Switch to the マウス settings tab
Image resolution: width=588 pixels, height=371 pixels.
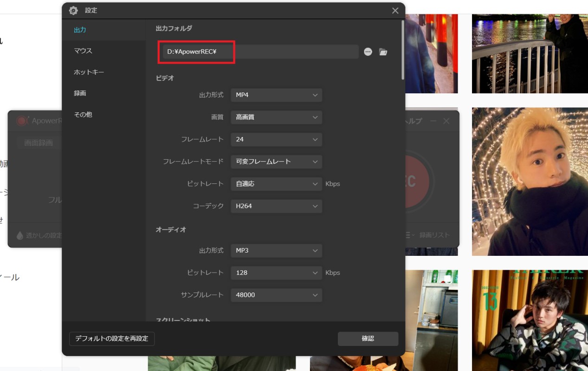click(x=104, y=51)
